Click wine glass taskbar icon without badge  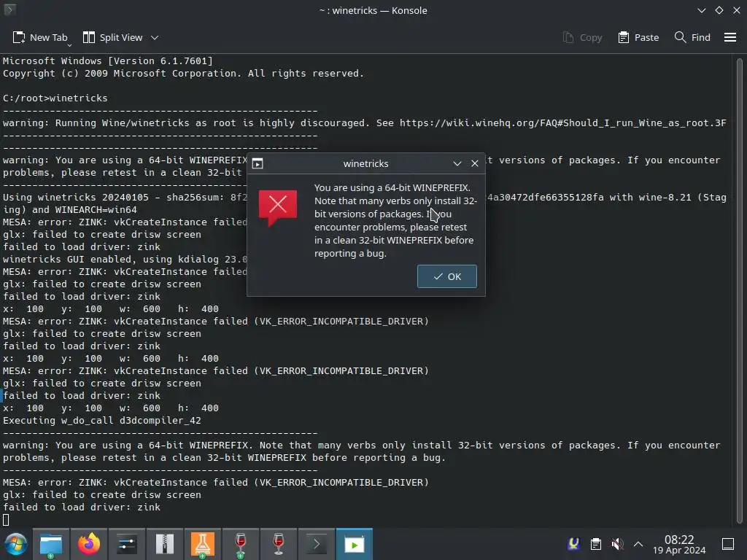coord(278,544)
